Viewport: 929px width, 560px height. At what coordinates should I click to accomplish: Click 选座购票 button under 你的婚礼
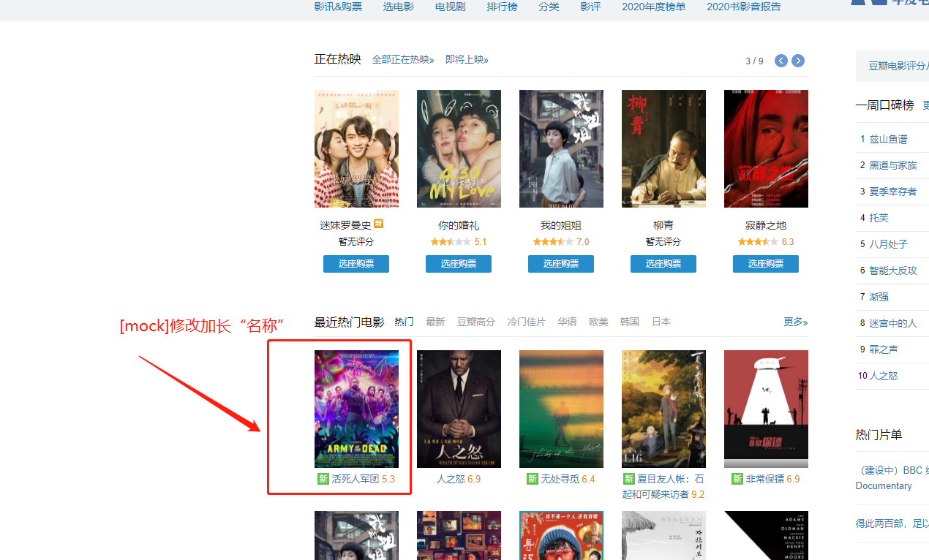click(459, 264)
